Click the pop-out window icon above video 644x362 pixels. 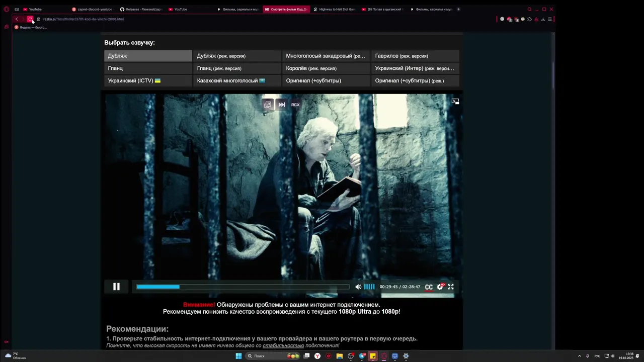point(268,105)
